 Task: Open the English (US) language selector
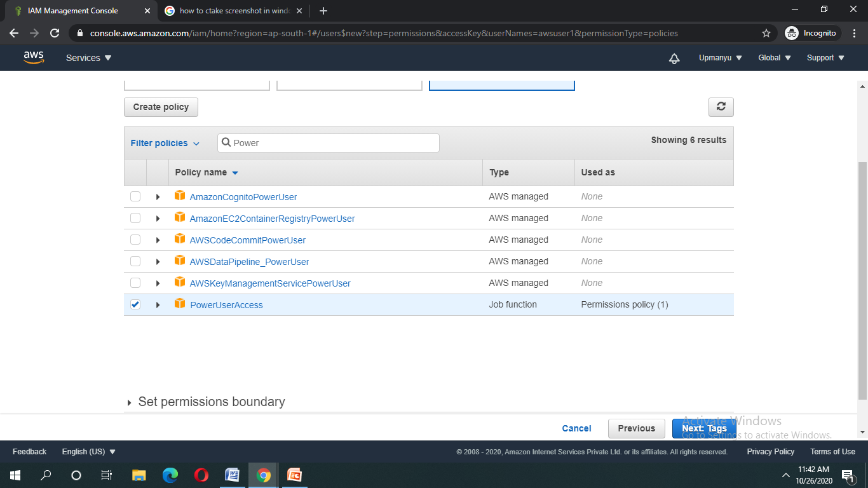89,452
